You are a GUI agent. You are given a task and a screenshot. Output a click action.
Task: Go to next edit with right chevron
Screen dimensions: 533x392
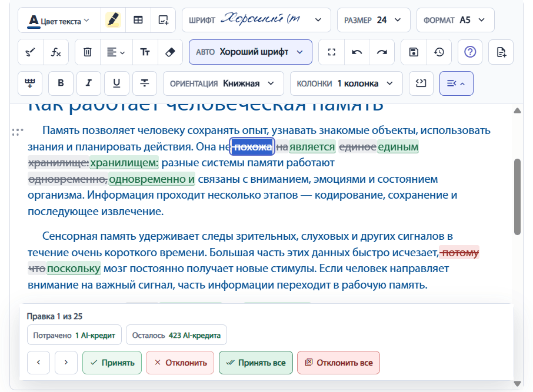tap(66, 363)
